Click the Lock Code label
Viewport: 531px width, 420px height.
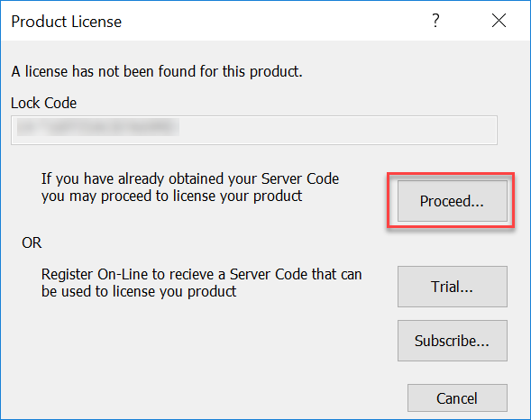pos(43,103)
